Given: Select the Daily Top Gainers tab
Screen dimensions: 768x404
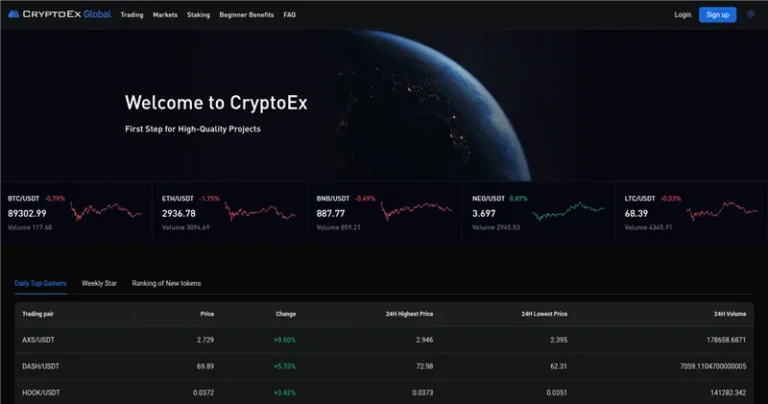Looking at the screenshot, I should (40, 283).
